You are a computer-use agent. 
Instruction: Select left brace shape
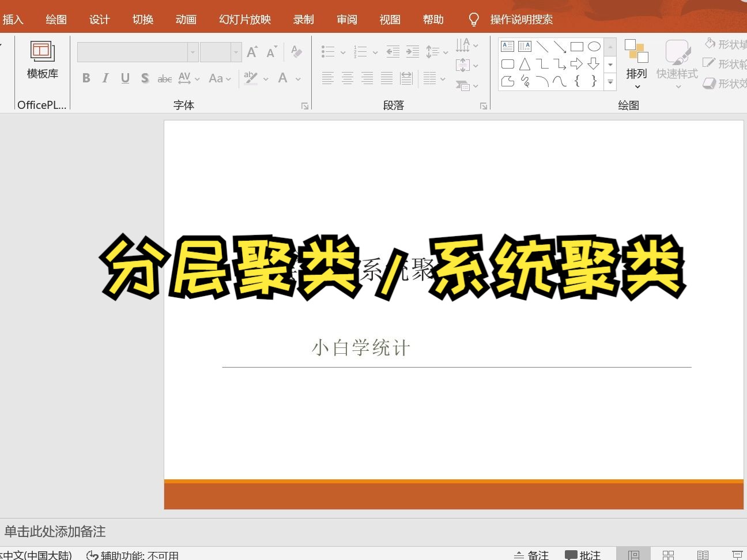click(577, 81)
